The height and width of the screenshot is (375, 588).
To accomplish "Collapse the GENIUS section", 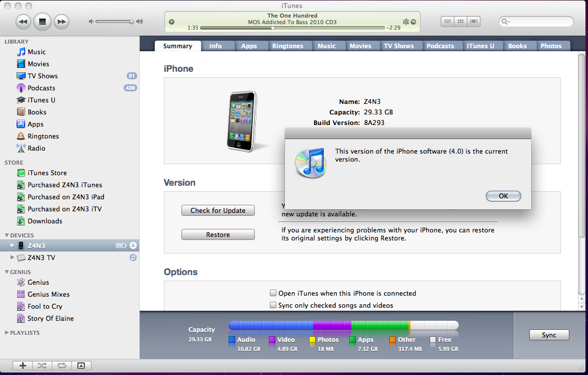I will click(7, 272).
